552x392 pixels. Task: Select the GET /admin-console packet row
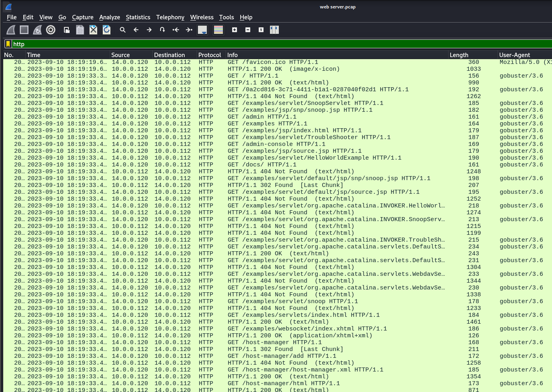point(276,144)
